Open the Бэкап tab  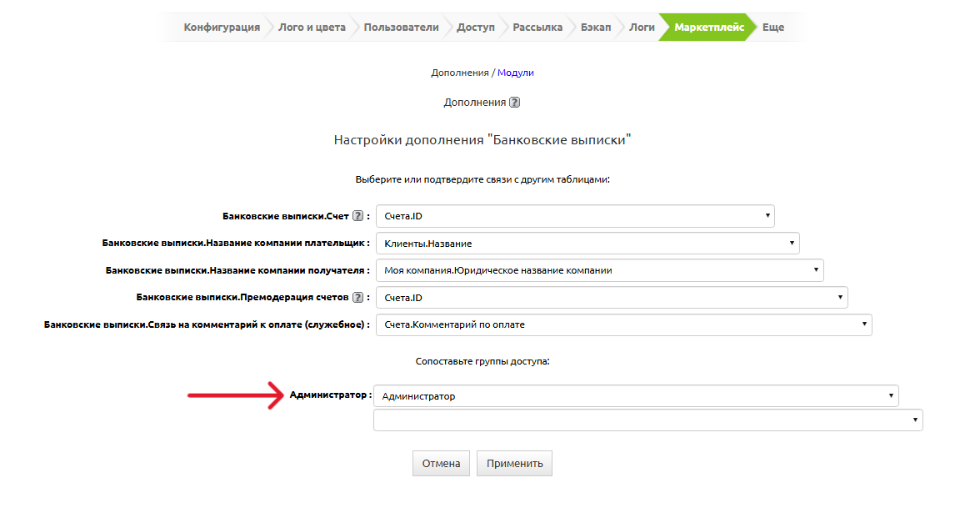point(596,27)
